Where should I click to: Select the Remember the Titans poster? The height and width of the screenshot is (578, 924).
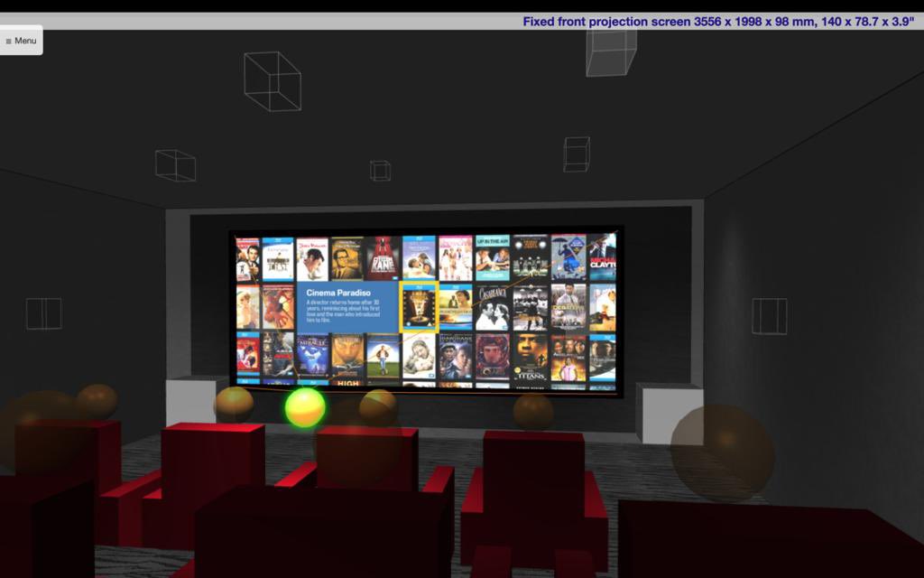click(x=530, y=358)
